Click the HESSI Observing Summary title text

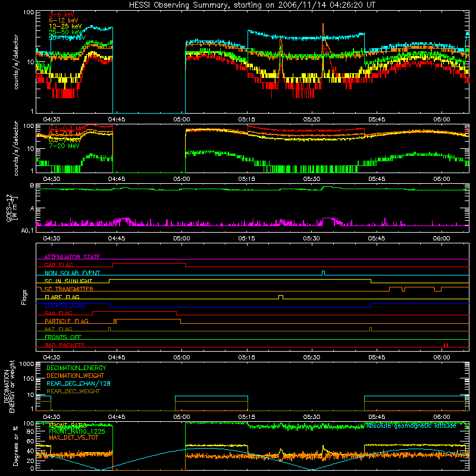pyautogui.click(x=252, y=5)
